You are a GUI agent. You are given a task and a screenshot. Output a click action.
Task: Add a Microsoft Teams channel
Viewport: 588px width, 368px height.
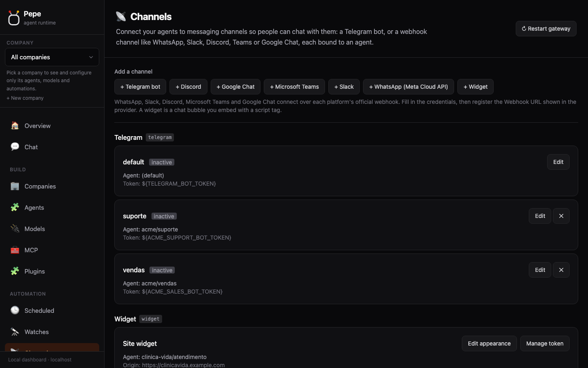(x=294, y=87)
